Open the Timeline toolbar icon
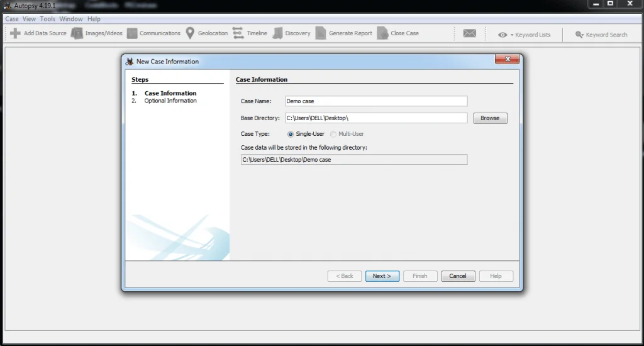This screenshot has height=346, width=644. pos(238,33)
